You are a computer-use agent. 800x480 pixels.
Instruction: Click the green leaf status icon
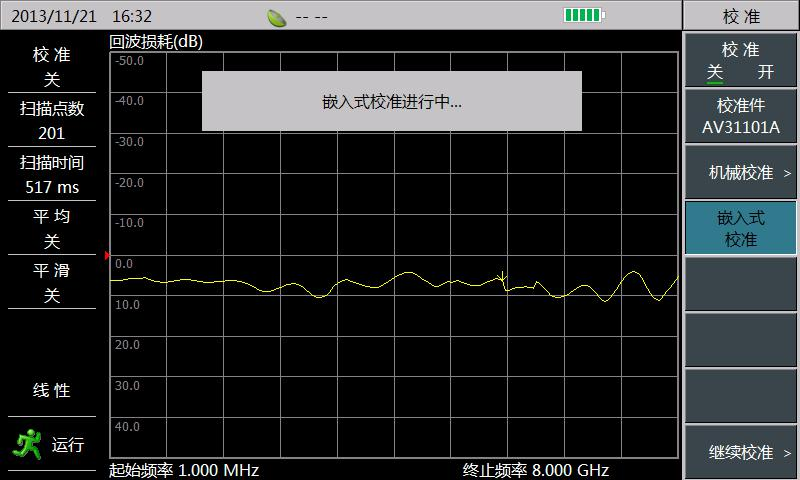click(x=277, y=18)
